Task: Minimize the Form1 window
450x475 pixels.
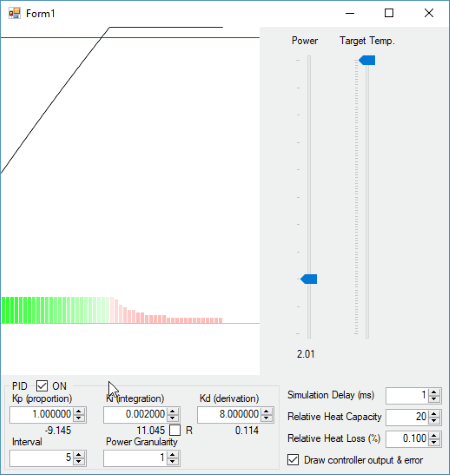Action: [x=350, y=13]
